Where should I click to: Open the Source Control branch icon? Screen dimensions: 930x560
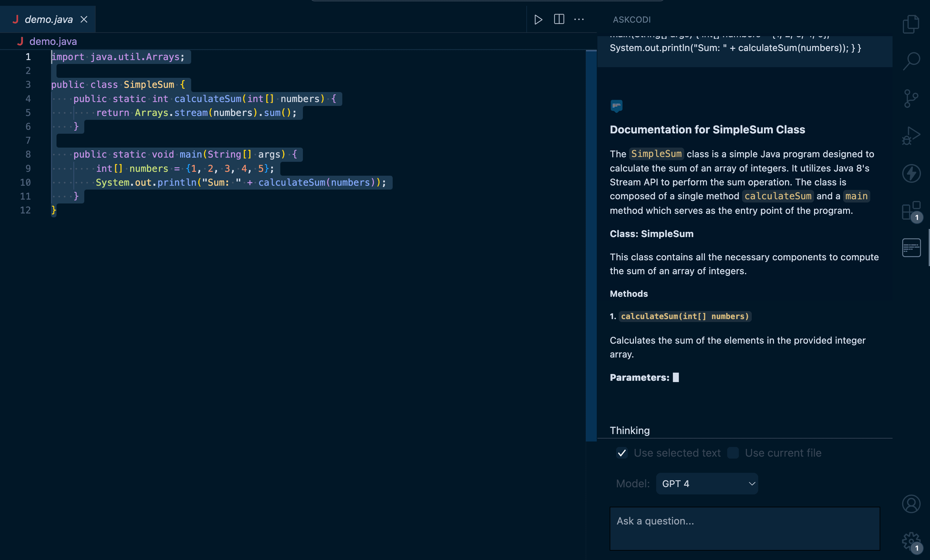pos(911,99)
